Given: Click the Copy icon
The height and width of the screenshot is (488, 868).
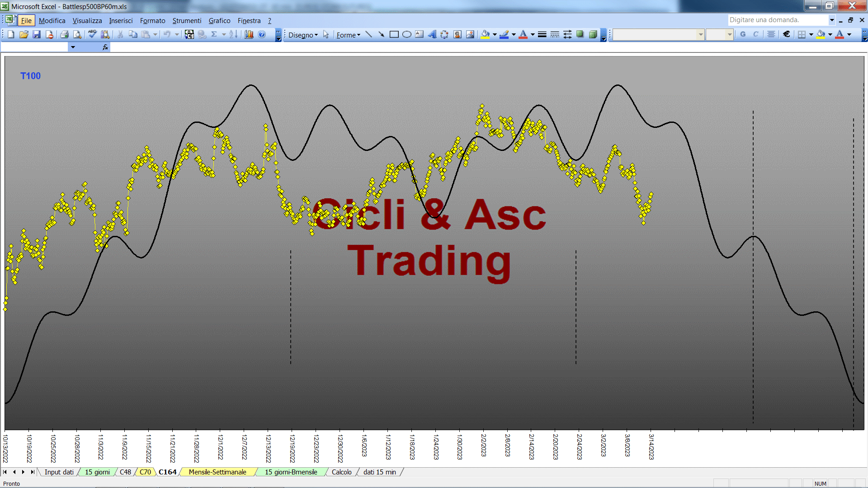Looking at the screenshot, I should pyautogui.click(x=133, y=34).
